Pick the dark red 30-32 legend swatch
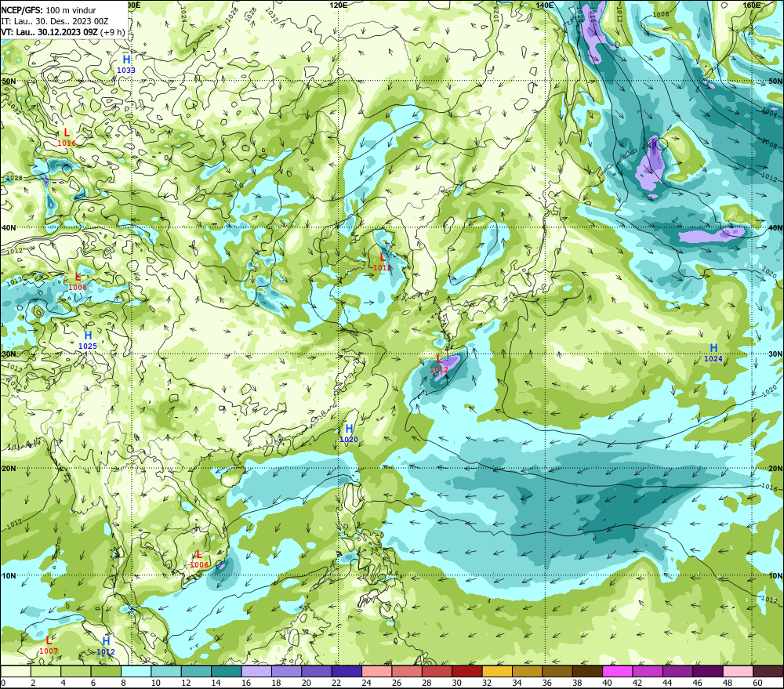784x689 pixels. tap(467, 671)
